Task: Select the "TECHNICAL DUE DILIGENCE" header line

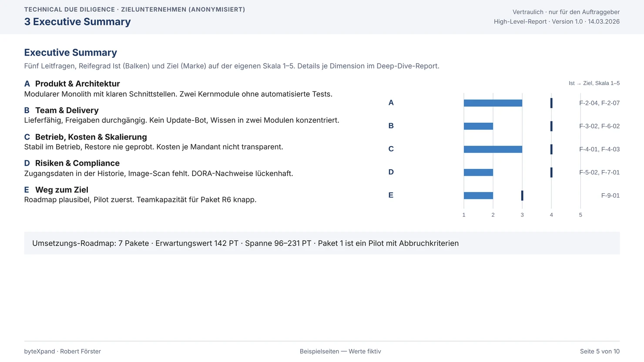Action: [x=135, y=10]
